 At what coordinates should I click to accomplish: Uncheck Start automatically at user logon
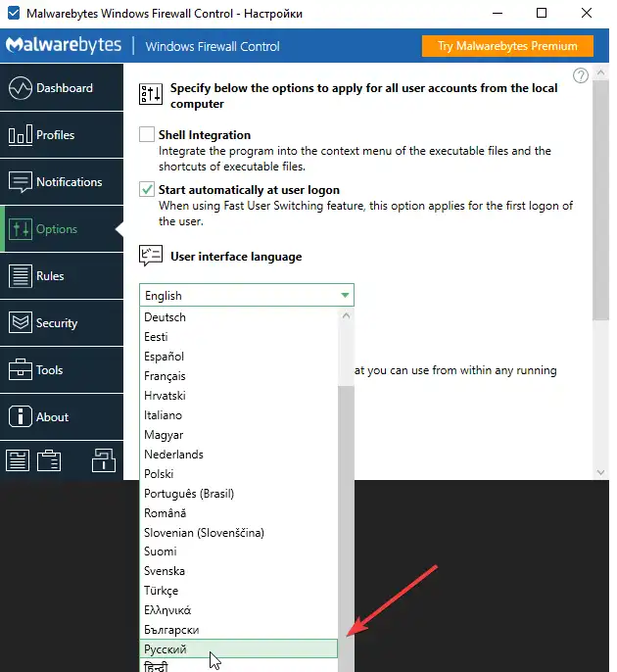[147, 189]
